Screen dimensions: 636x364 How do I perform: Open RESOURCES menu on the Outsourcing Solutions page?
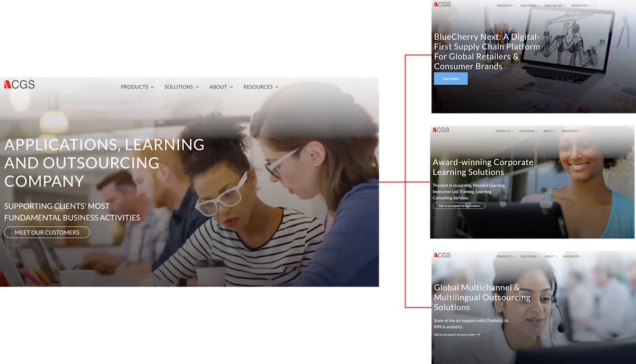572,256
